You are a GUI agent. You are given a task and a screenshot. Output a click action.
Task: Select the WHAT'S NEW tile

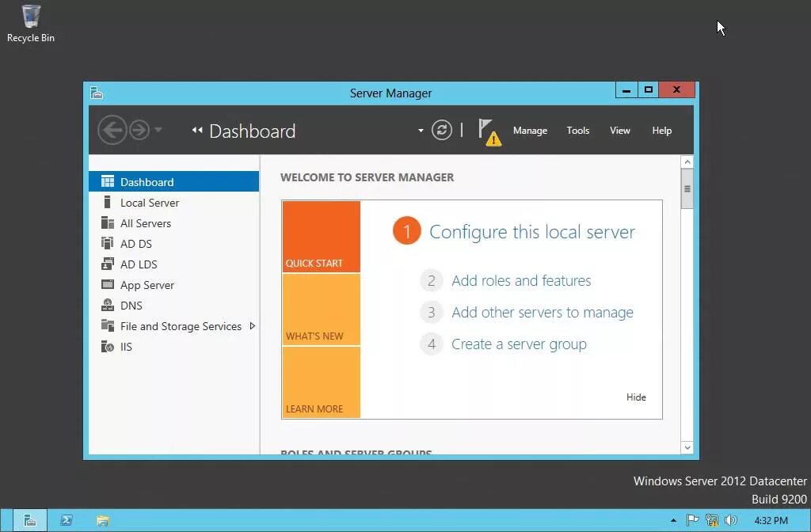[x=322, y=310]
